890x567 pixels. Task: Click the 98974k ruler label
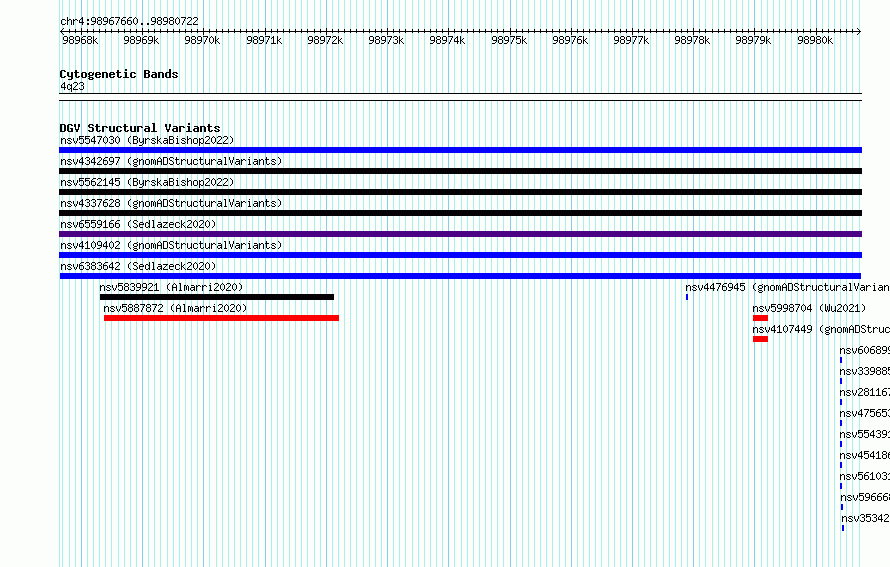(447, 40)
